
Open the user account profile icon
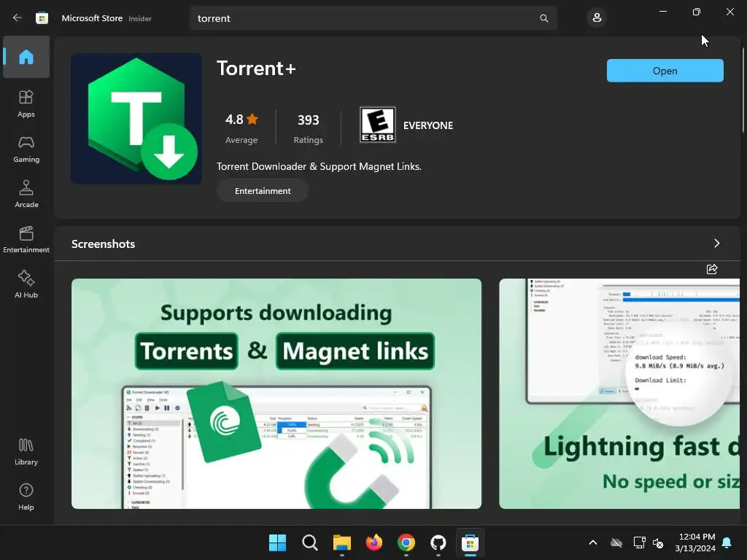click(x=597, y=18)
